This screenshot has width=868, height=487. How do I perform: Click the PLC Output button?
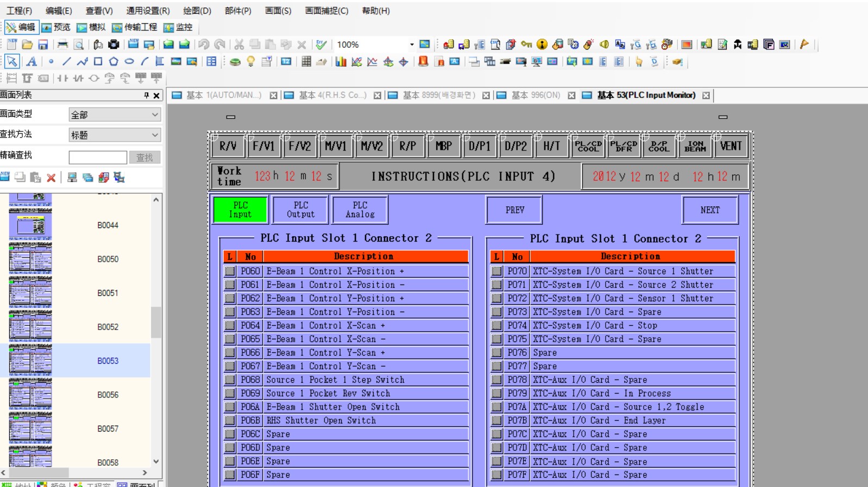point(300,210)
